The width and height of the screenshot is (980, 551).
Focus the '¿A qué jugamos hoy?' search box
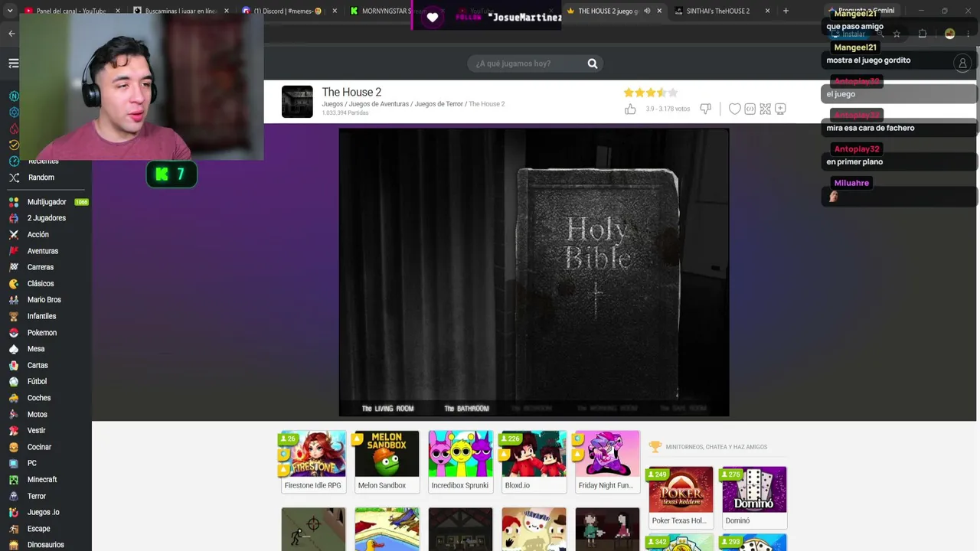click(536, 64)
